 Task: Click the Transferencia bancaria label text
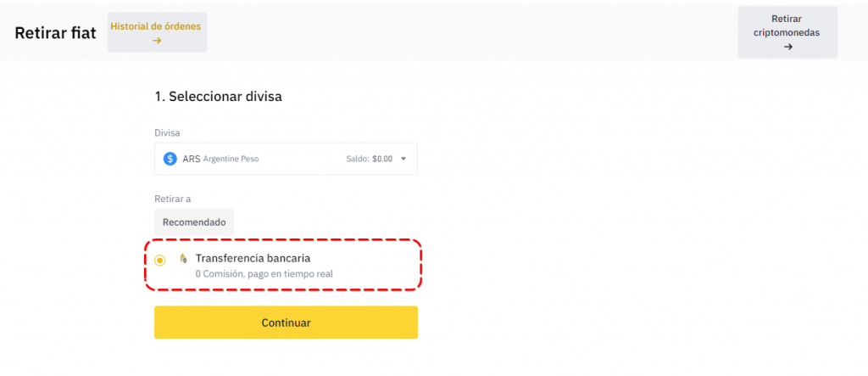tap(253, 258)
